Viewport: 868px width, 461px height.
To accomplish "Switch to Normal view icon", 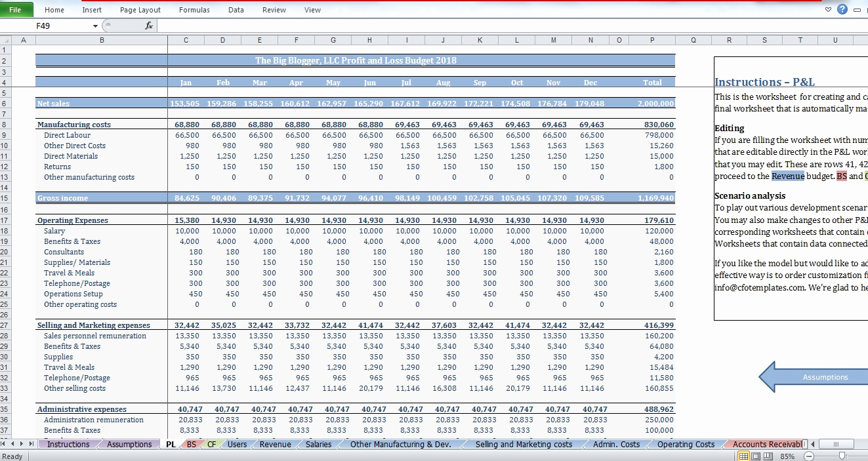I will coord(744,456).
